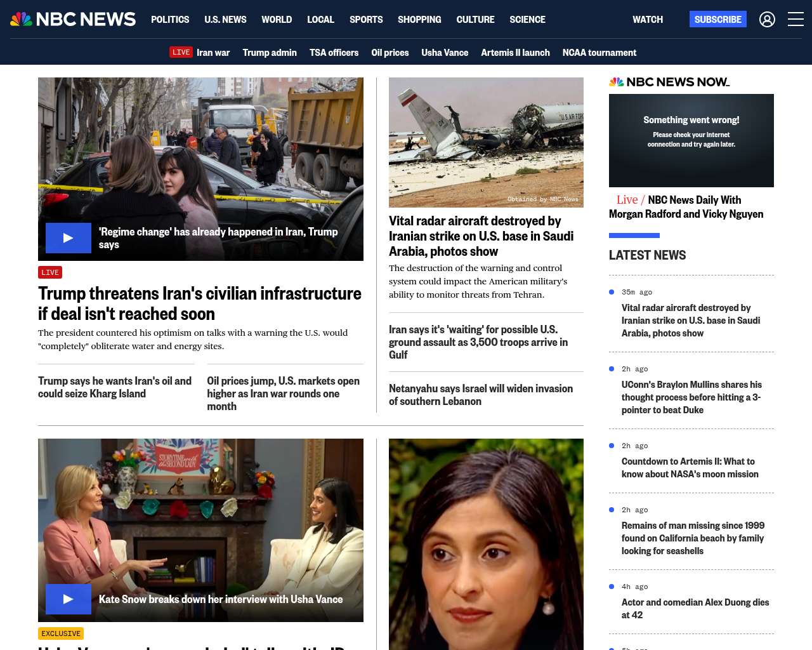Select the Usha Vance trending topic
Viewport: 812px width, 650px height.
445,53
